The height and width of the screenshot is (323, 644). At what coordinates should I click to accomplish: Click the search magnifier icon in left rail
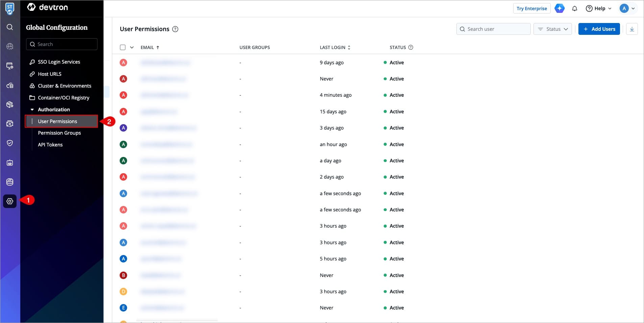coord(10,27)
